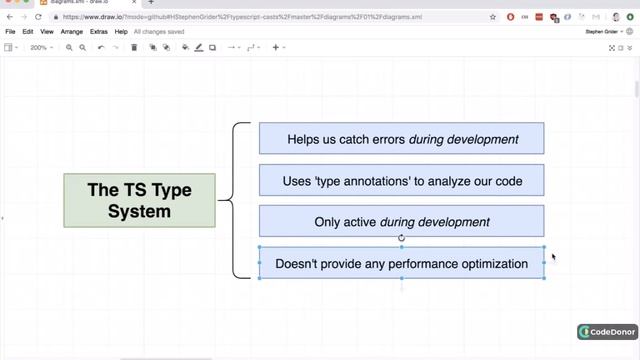Click the site lock icon in address bar

(56, 17)
